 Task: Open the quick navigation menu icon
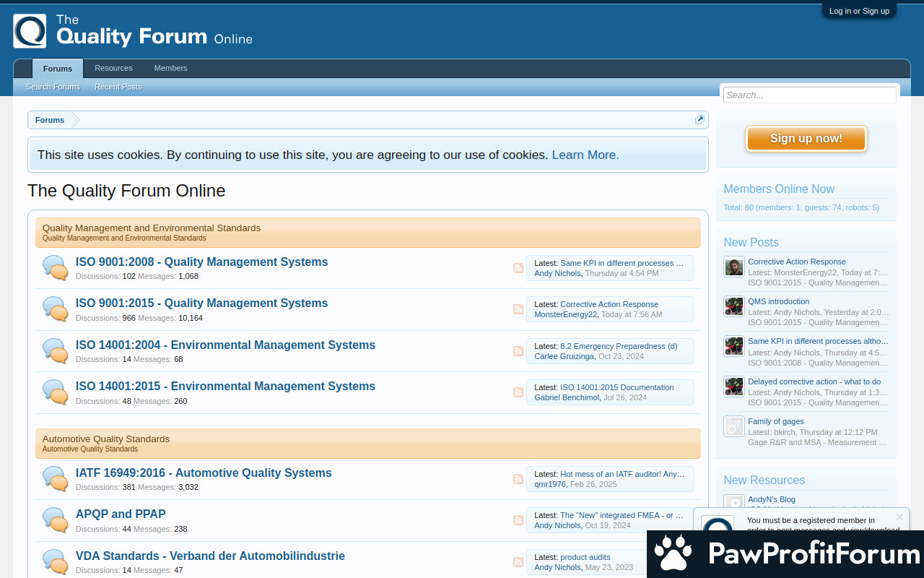pyautogui.click(x=699, y=120)
